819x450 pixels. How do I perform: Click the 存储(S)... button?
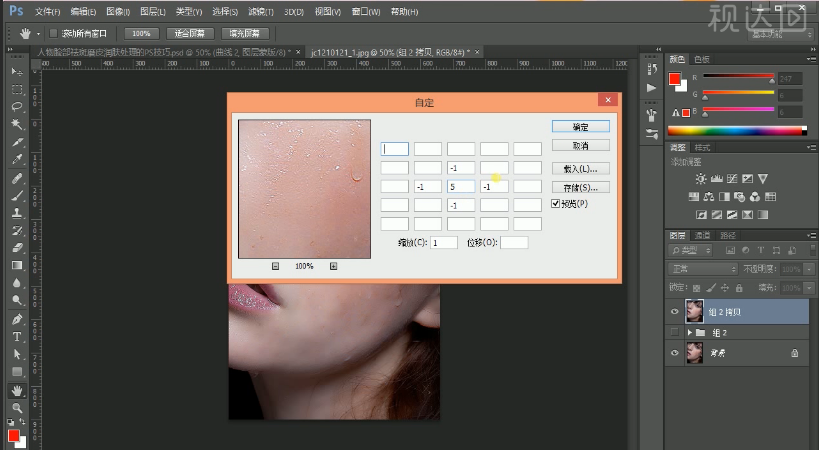[x=580, y=187]
